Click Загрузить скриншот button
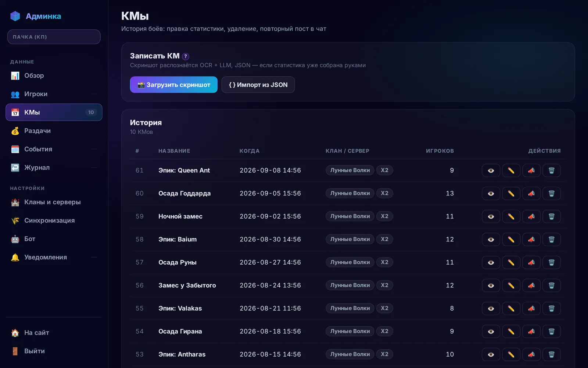This screenshot has height=368, width=588. pyautogui.click(x=174, y=85)
